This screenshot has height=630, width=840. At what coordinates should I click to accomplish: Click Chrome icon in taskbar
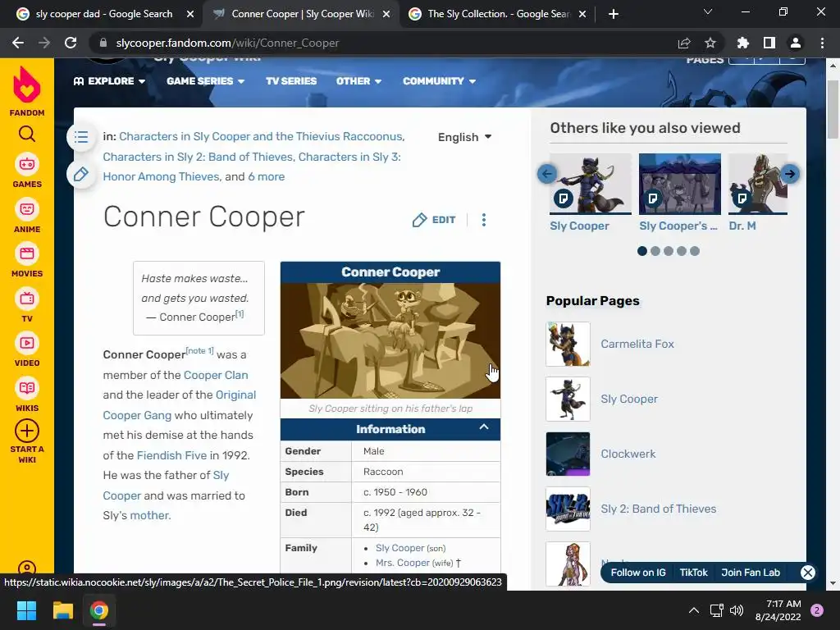pyautogui.click(x=99, y=610)
